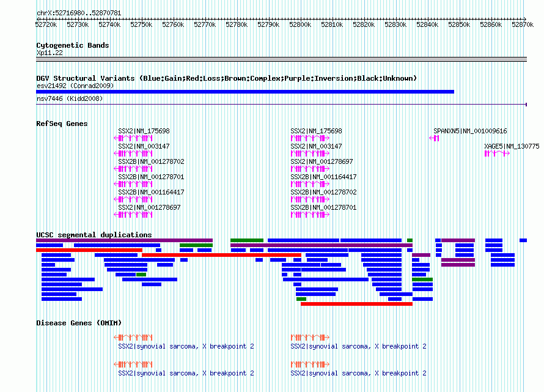Click upper reverse-strand orange OMIM SSX2 glyph

[x=133, y=337]
